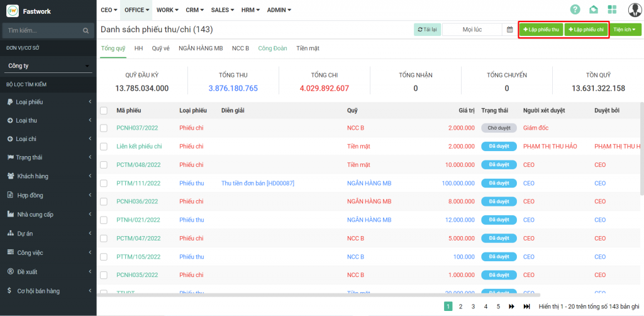Switch to the NGÂN HÀNG MB tab
This screenshot has width=644, height=316.
point(201,48)
